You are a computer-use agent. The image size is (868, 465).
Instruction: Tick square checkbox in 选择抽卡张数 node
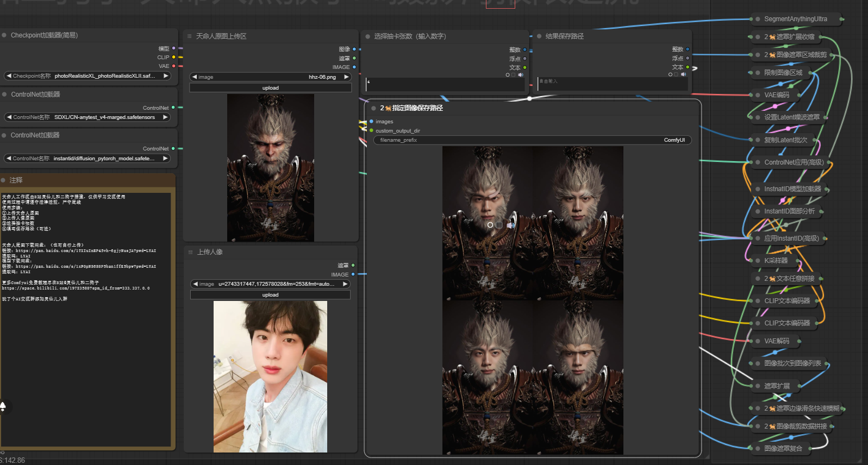(514, 74)
